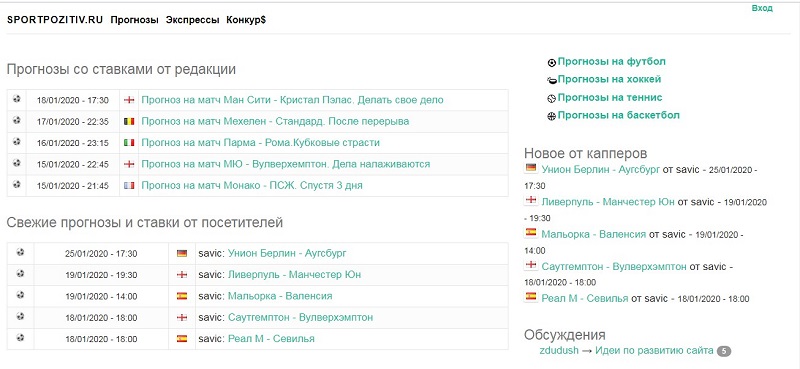Open forecast МЮ - Вулверхемптон

pyautogui.click(x=286, y=164)
